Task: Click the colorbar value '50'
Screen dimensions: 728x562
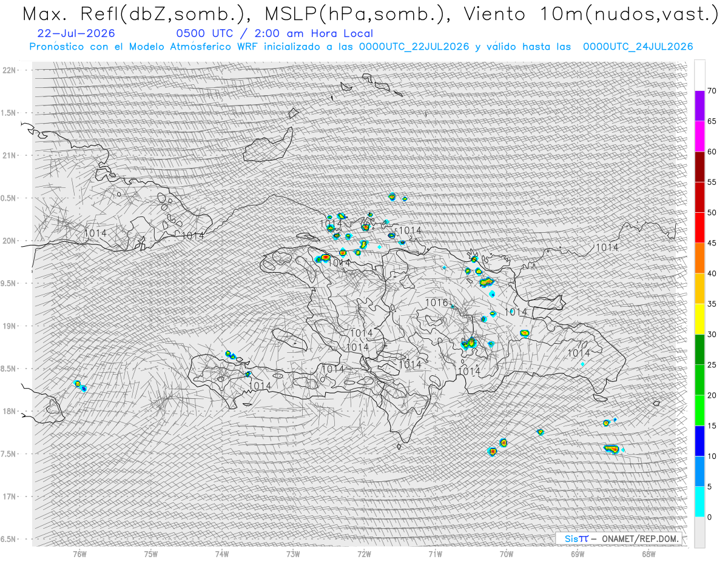Action: pyautogui.click(x=712, y=213)
